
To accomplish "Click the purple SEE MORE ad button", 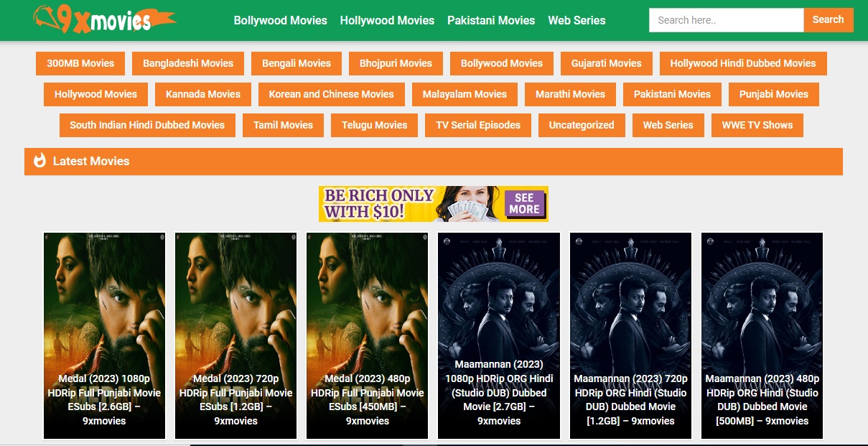I will tap(524, 204).
